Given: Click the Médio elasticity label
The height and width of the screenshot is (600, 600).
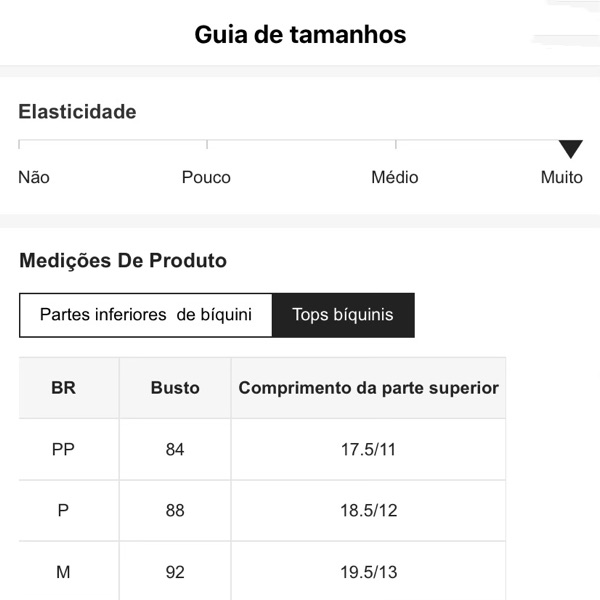Looking at the screenshot, I should click(x=395, y=177).
